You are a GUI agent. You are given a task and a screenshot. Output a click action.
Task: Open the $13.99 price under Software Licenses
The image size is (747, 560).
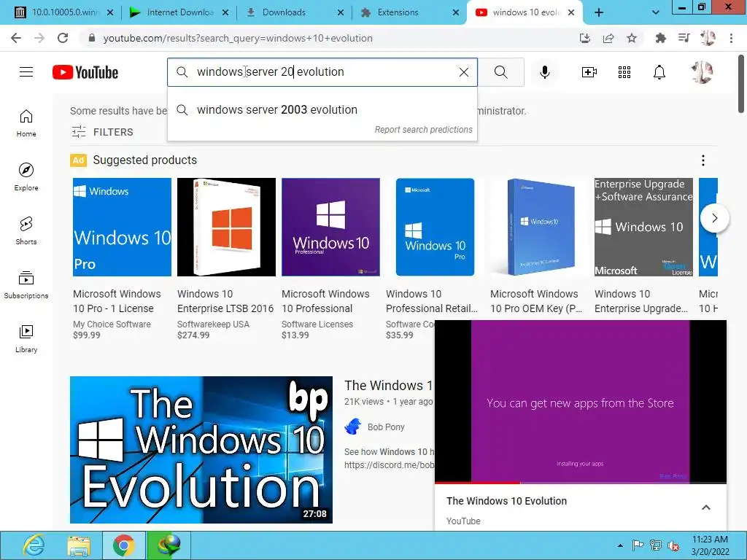point(295,335)
